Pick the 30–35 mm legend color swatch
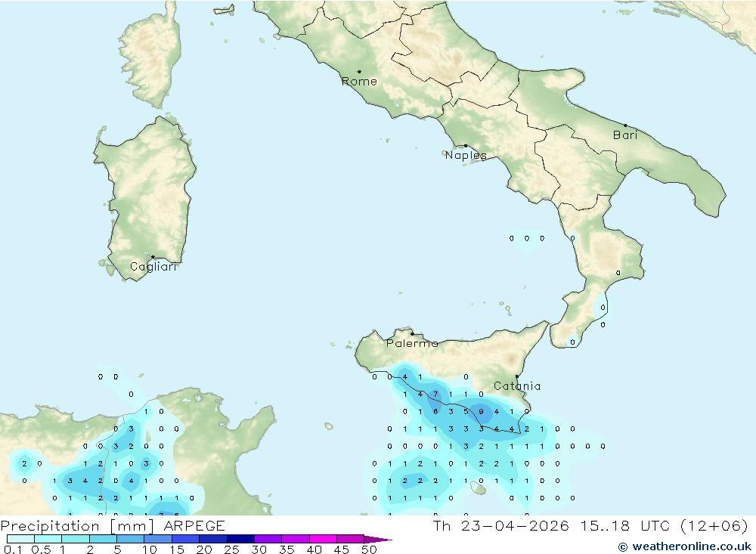Viewport: 756px width, 554px height. tap(268, 539)
